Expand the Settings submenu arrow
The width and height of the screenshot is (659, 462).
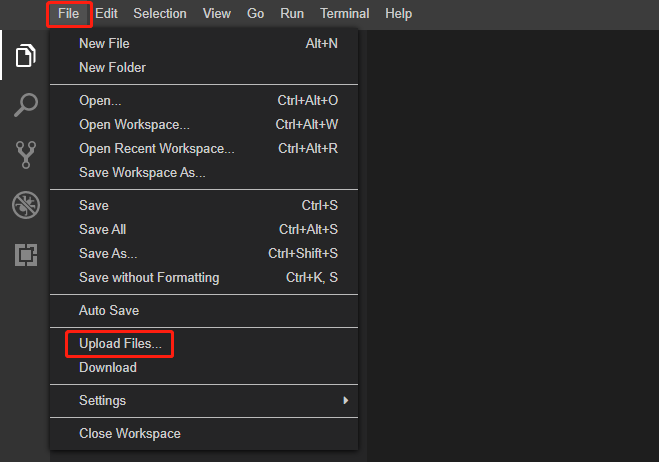click(x=345, y=401)
